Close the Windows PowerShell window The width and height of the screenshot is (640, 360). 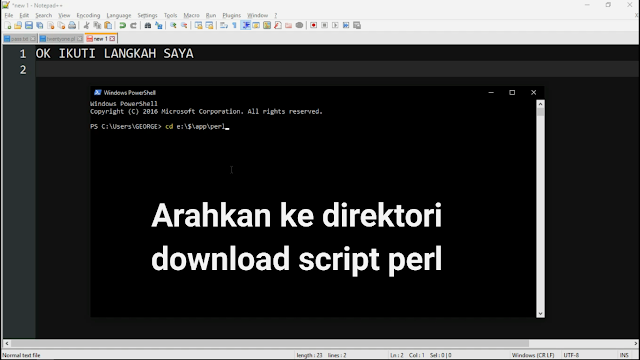533,93
